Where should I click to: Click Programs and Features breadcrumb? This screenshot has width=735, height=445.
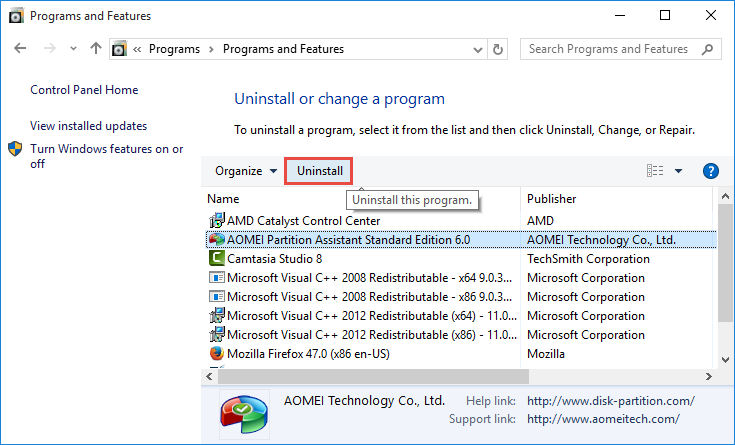[283, 49]
